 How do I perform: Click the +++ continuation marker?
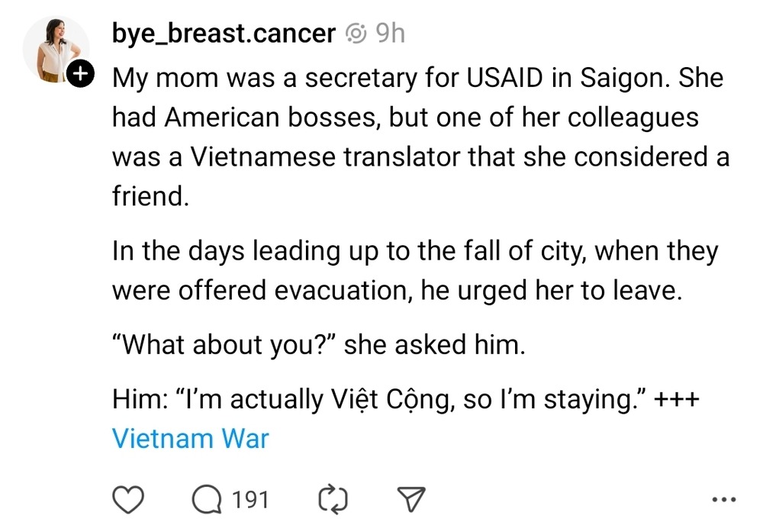pyautogui.click(x=677, y=399)
